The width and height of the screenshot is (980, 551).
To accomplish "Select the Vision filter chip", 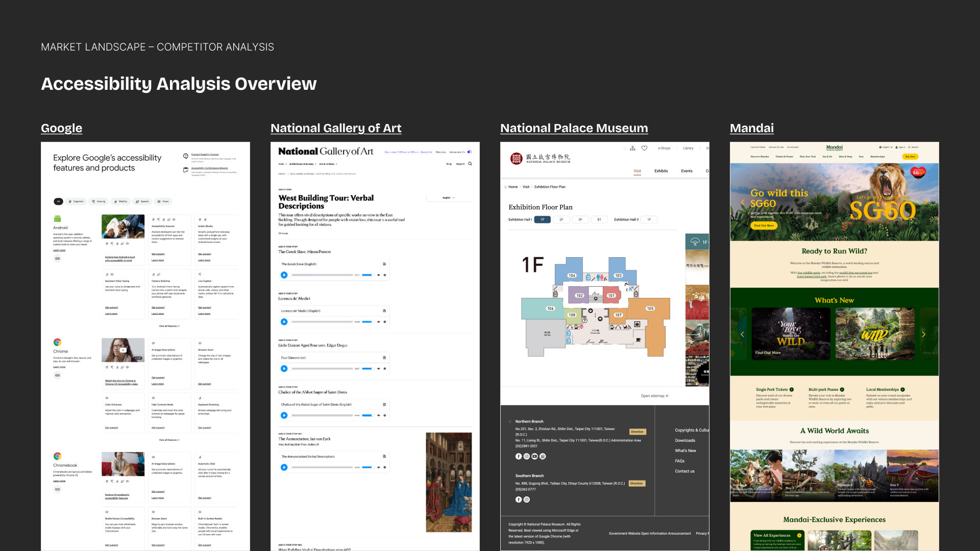I will [163, 202].
